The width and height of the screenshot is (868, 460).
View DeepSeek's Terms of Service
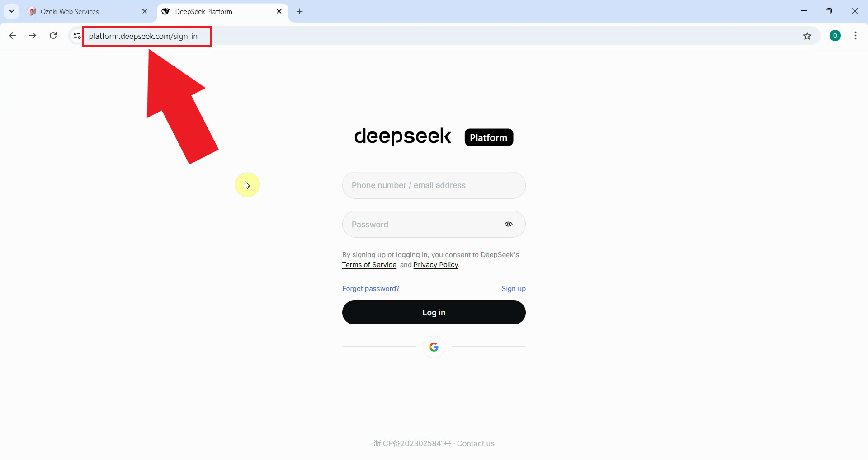click(369, 265)
